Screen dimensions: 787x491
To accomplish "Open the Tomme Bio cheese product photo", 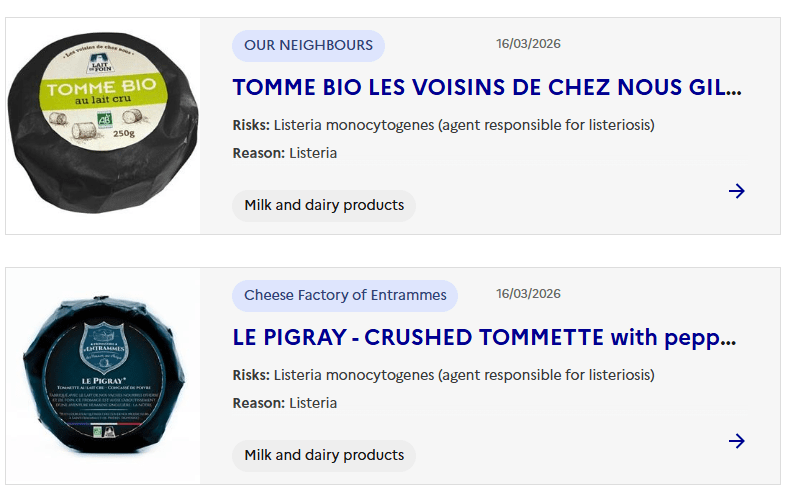I will 102,126.
